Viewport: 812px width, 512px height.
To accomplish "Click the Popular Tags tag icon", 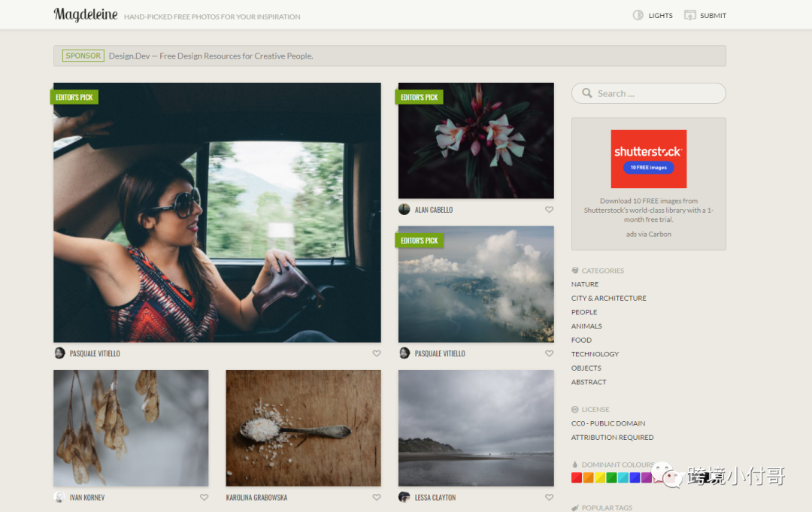I will (x=575, y=507).
